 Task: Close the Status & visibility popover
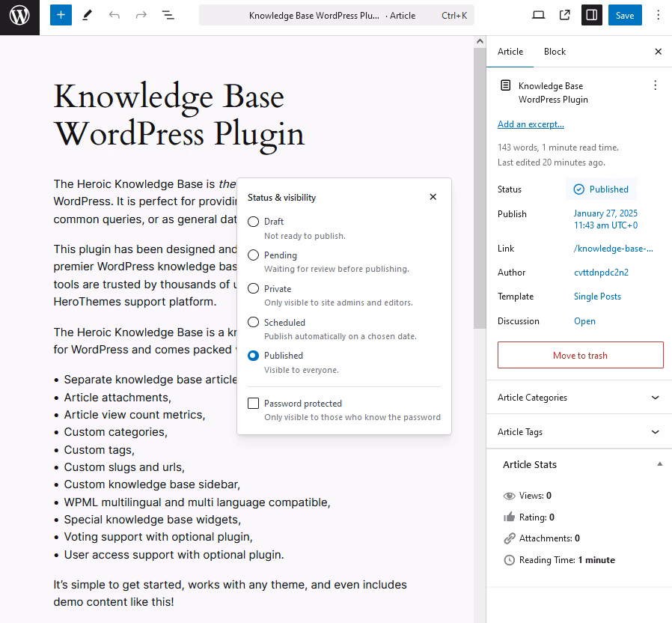coord(433,197)
